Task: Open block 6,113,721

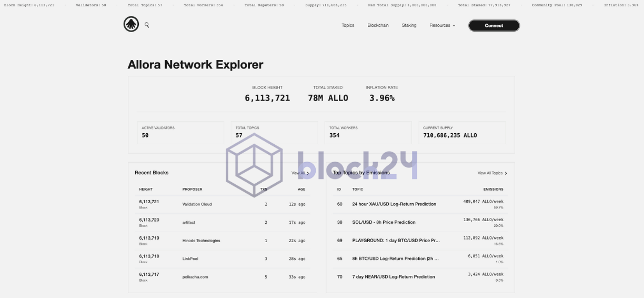Action: pyautogui.click(x=149, y=202)
